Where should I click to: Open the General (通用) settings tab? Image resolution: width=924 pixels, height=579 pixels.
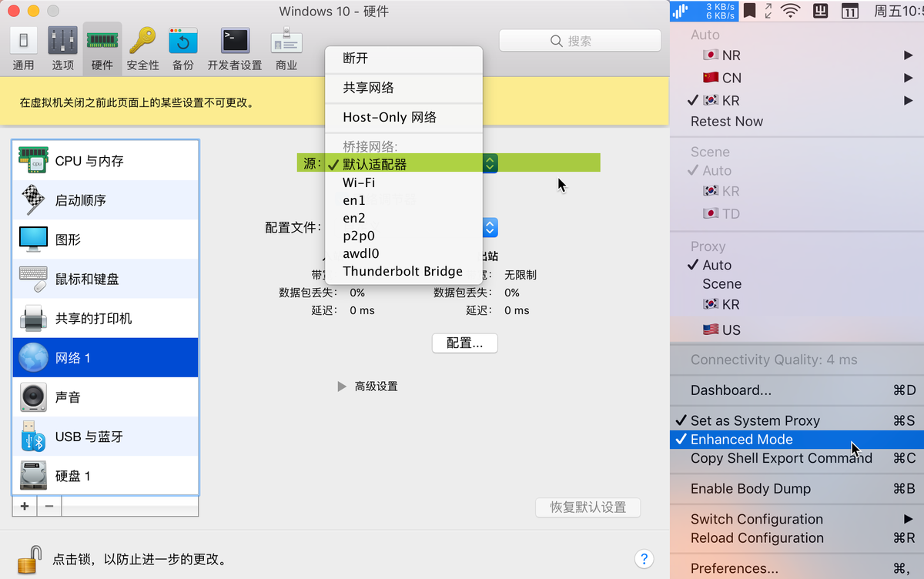coord(24,49)
